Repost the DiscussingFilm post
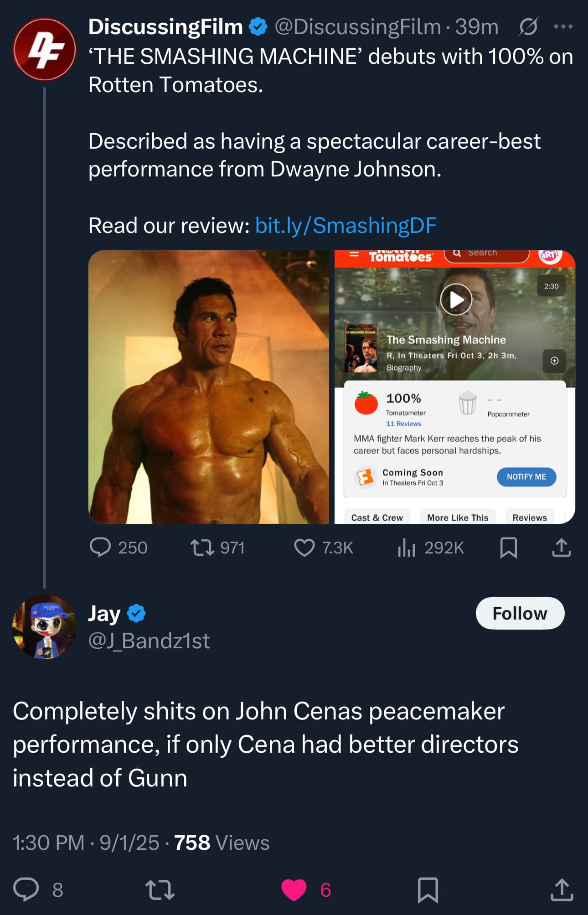The width and height of the screenshot is (588, 915). click(x=202, y=548)
